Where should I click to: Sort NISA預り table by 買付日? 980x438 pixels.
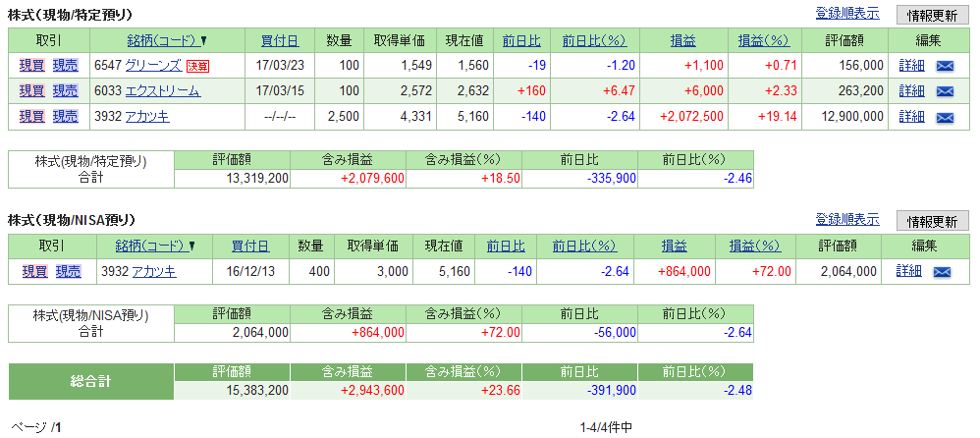click(x=250, y=246)
